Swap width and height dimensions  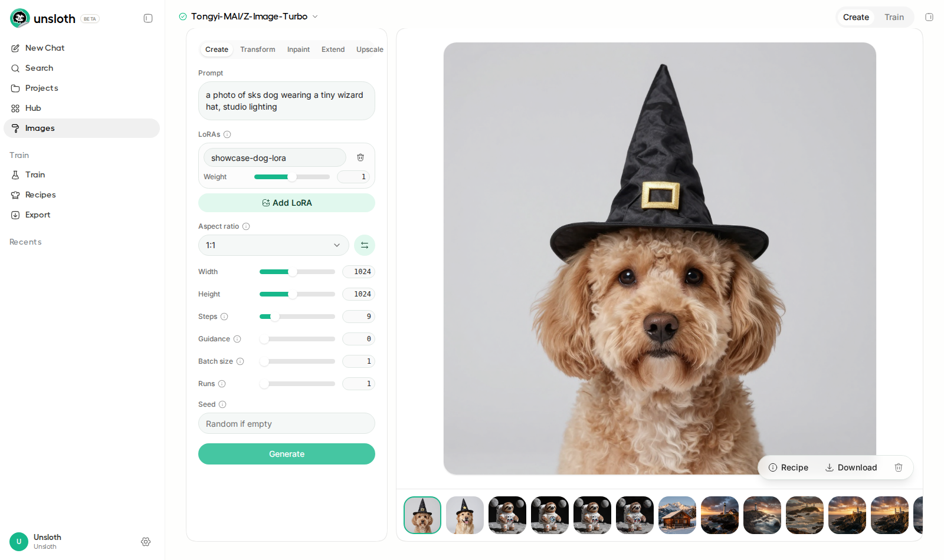tap(365, 245)
